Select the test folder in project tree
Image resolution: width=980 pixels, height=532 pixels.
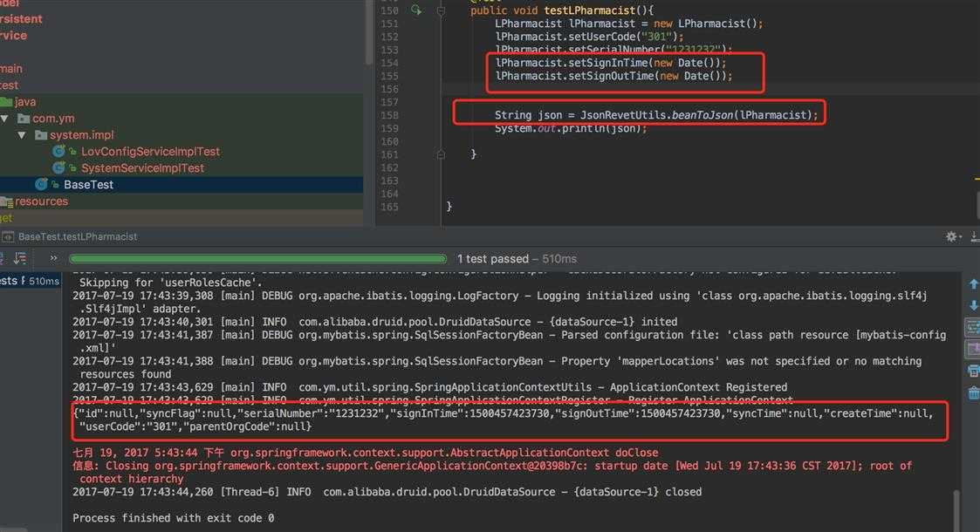click(x=10, y=85)
